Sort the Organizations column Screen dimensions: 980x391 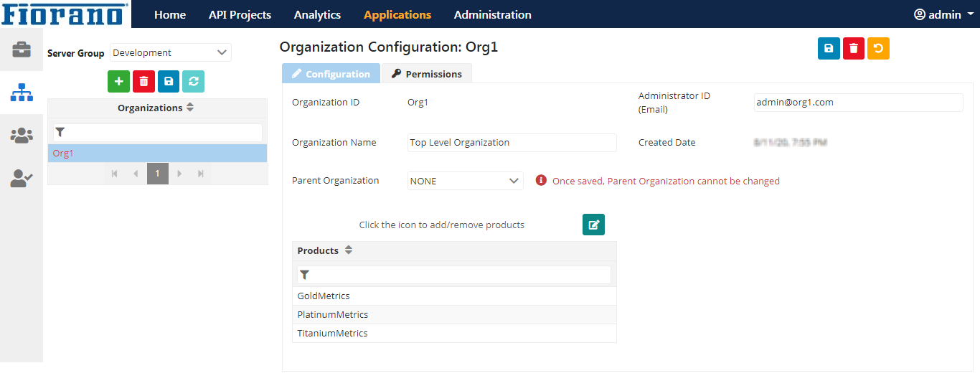pyautogui.click(x=189, y=108)
